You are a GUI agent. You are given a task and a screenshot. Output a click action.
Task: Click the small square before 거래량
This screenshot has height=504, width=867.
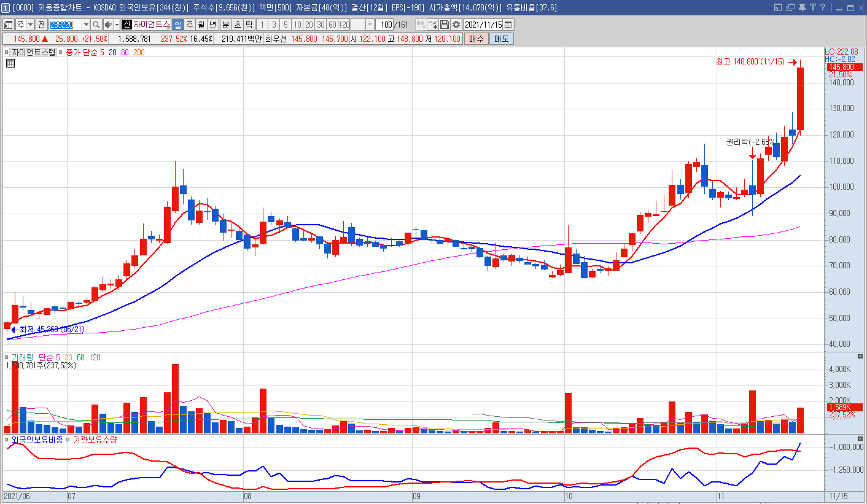point(7,357)
